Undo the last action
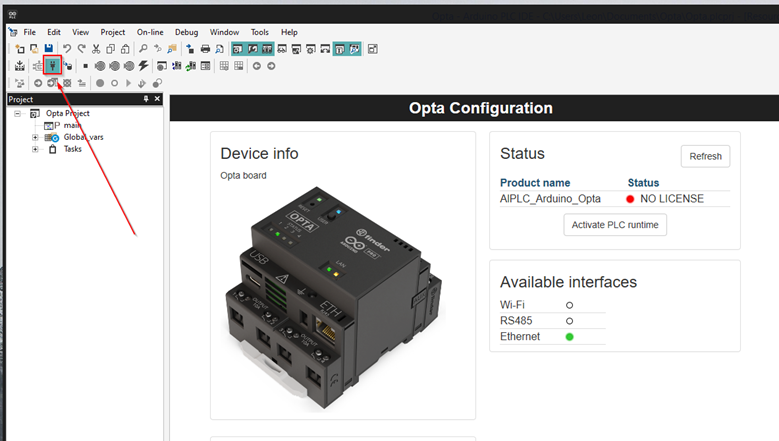 pos(67,49)
